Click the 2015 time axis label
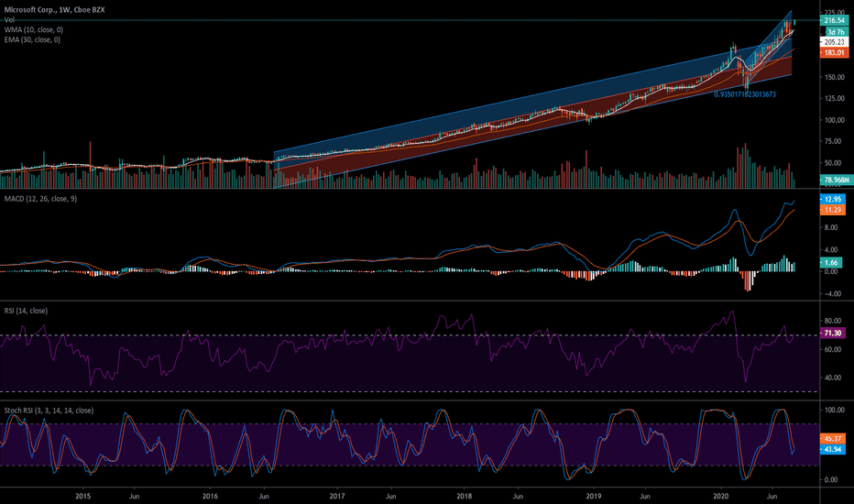854x504 pixels. click(82, 497)
